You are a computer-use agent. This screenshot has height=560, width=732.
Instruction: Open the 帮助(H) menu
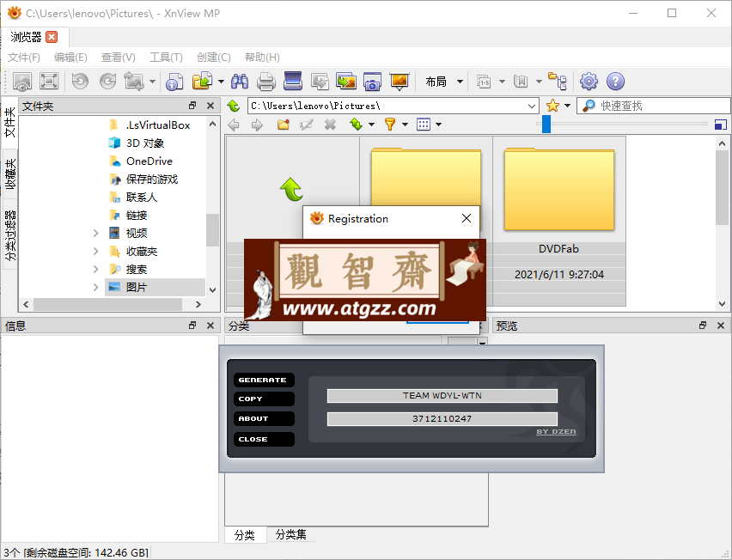click(262, 58)
